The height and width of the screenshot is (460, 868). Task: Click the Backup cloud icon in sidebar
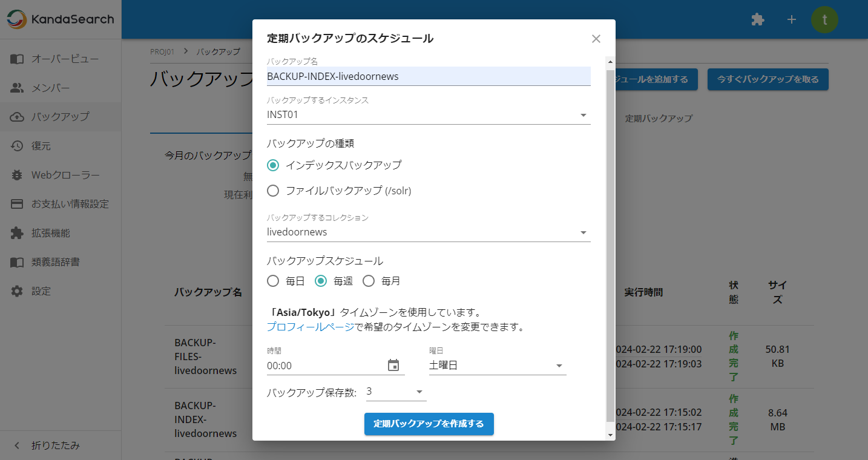17,117
